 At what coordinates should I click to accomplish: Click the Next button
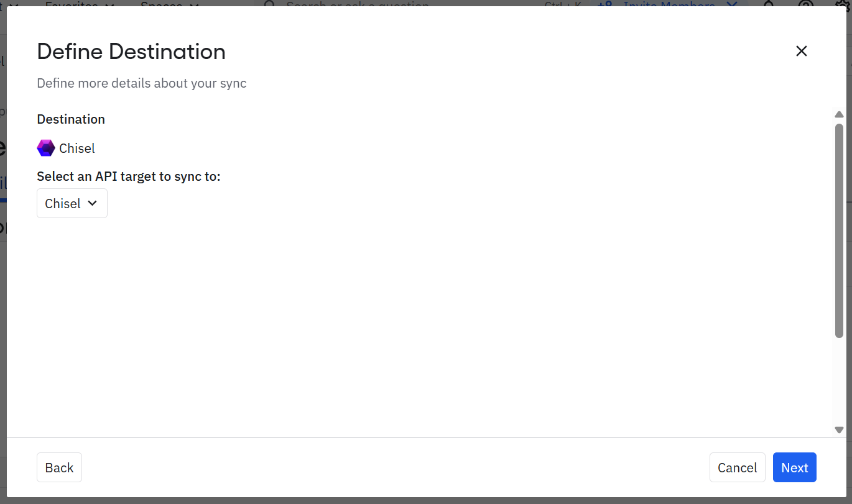click(794, 467)
